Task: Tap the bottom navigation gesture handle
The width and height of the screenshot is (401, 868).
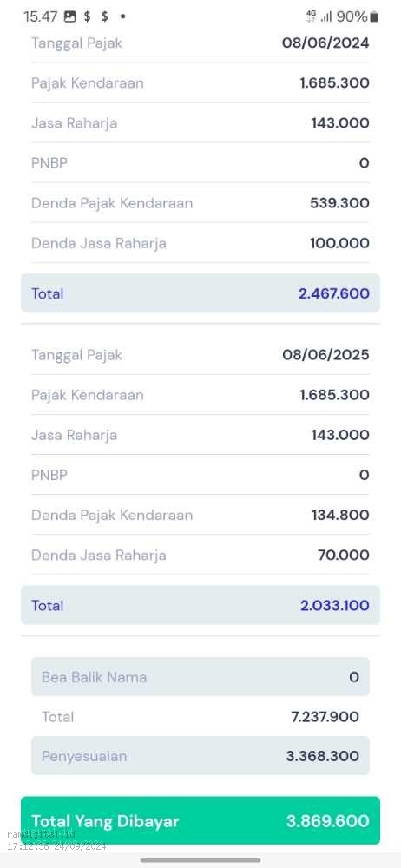Action: coord(200,860)
